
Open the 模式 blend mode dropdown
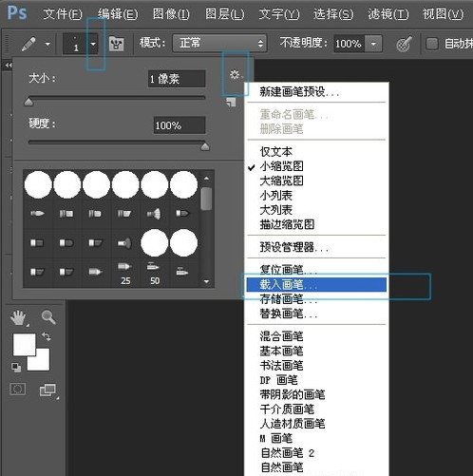point(219,43)
